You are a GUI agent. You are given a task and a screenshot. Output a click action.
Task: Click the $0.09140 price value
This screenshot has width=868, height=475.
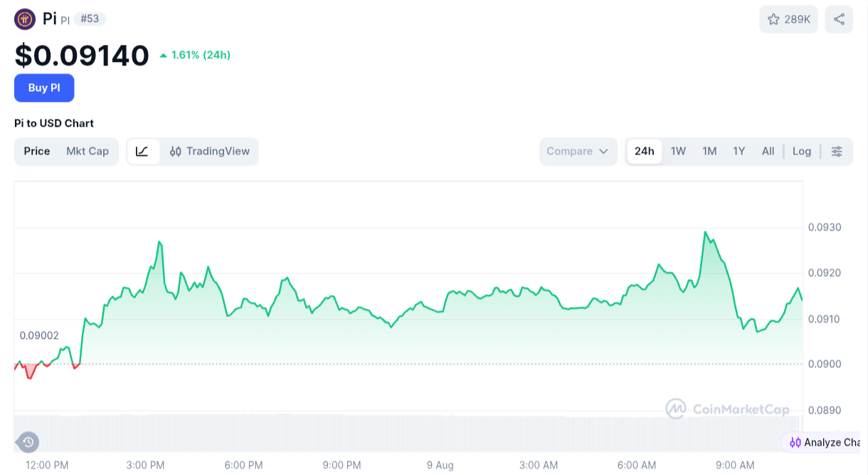82,56
